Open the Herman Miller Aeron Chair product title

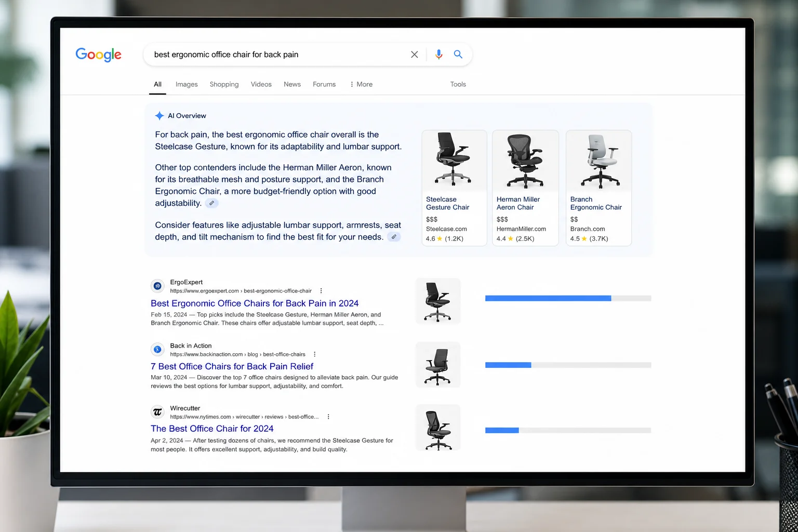pos(518,203)
